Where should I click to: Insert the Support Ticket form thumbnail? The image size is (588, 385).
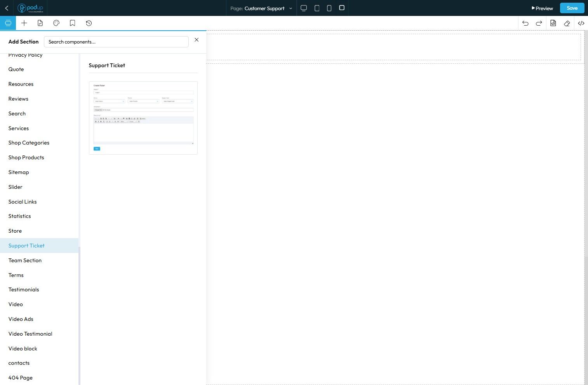coord(143,118)
